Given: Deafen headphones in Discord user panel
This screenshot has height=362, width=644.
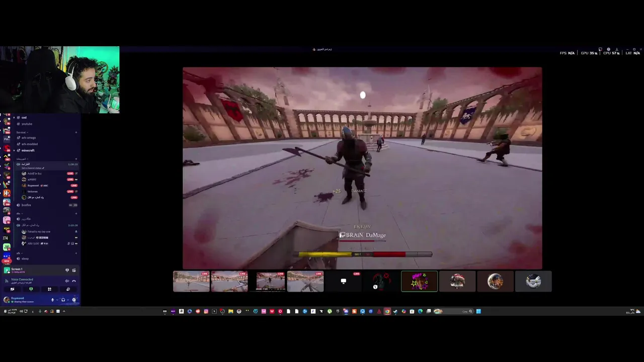Looking at the screenshot, I should pos(63,300).
